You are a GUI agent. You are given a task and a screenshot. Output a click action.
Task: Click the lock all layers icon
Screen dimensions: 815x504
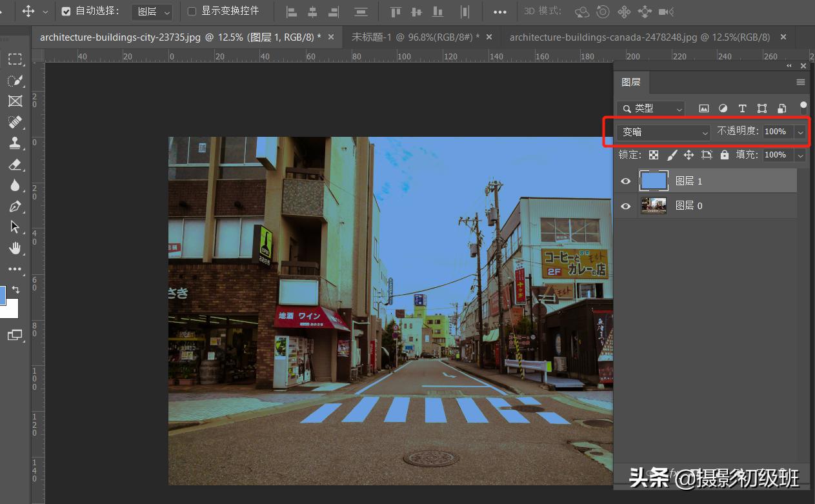724,155
